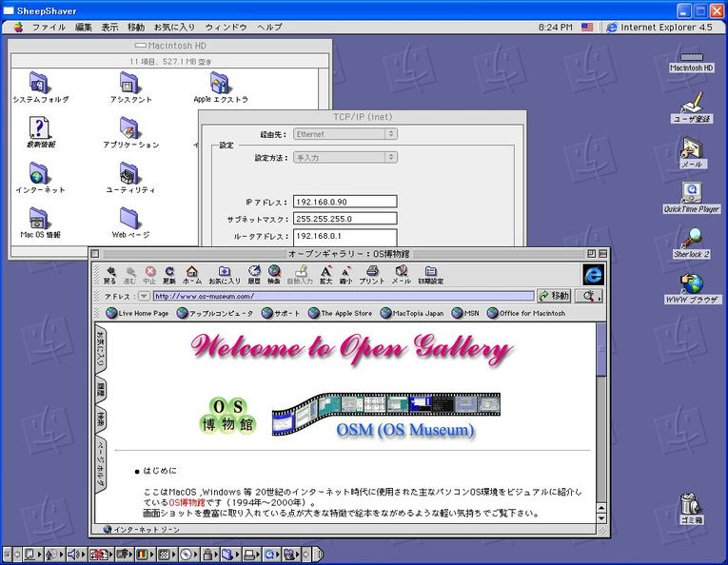Open the ウィンドウ menu
728x565 pixels.
(226, 28)
